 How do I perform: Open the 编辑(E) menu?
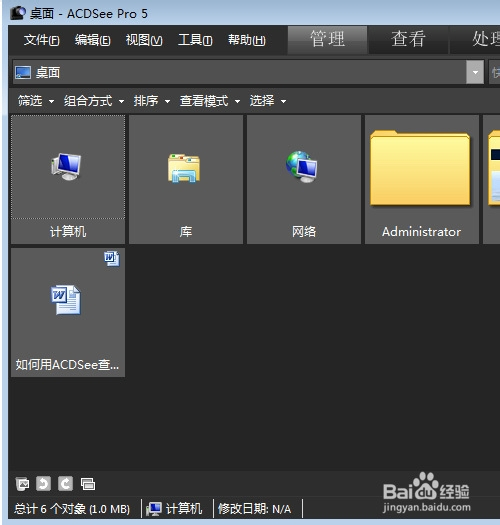[x=92, y=41]
